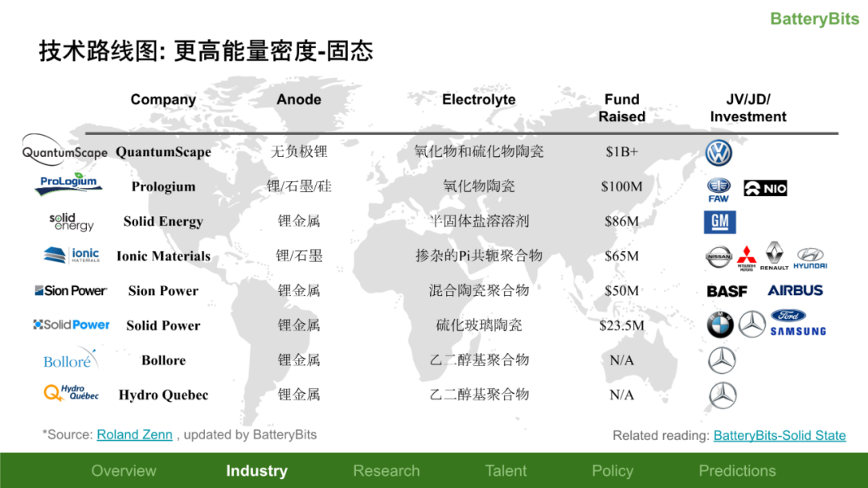
Task: Open the BatteryBits-Solid State link
Action: 780,436
